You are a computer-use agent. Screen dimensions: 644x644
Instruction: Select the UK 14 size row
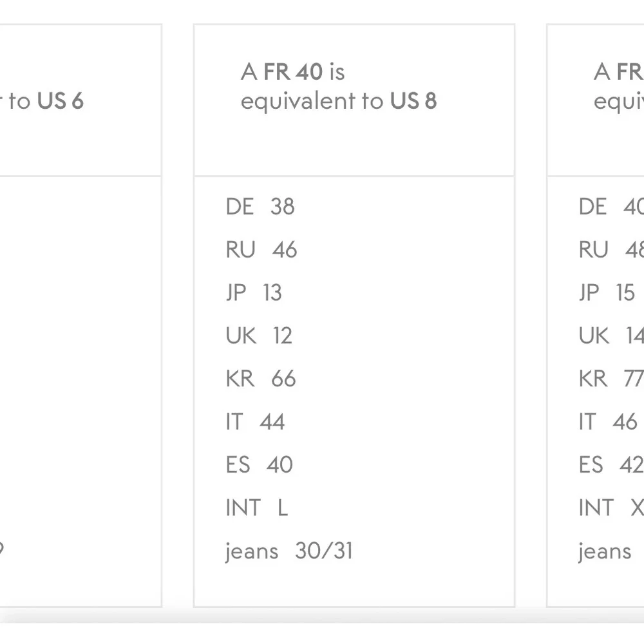tap(611, 336)
